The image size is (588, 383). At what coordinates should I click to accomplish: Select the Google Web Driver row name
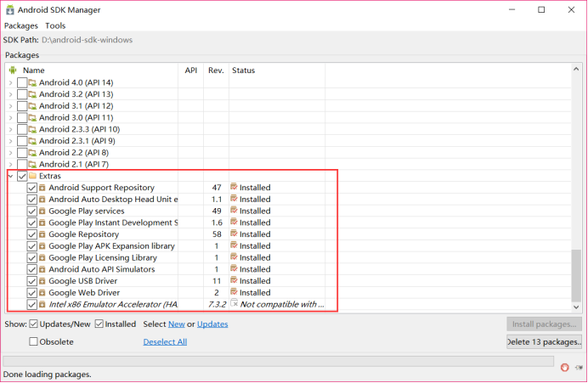click(84, 293)
